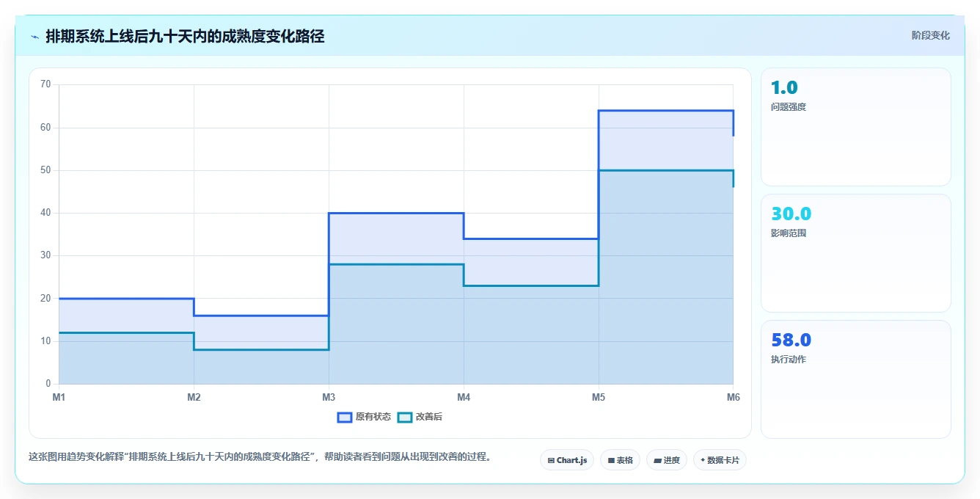Click the icon inside the Chart.js chip
This screenshot has width=980, height=499.
pos(551,461)
